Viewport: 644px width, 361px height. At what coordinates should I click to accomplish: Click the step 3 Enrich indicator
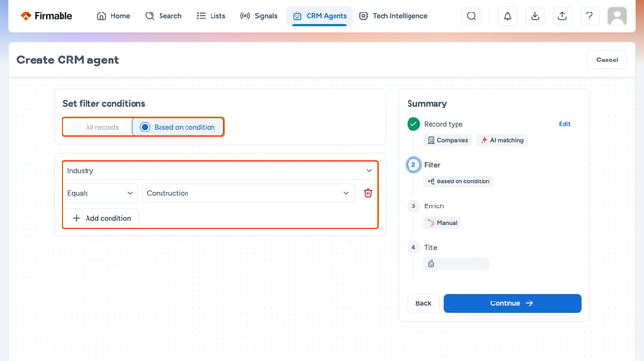click(413, 205)
